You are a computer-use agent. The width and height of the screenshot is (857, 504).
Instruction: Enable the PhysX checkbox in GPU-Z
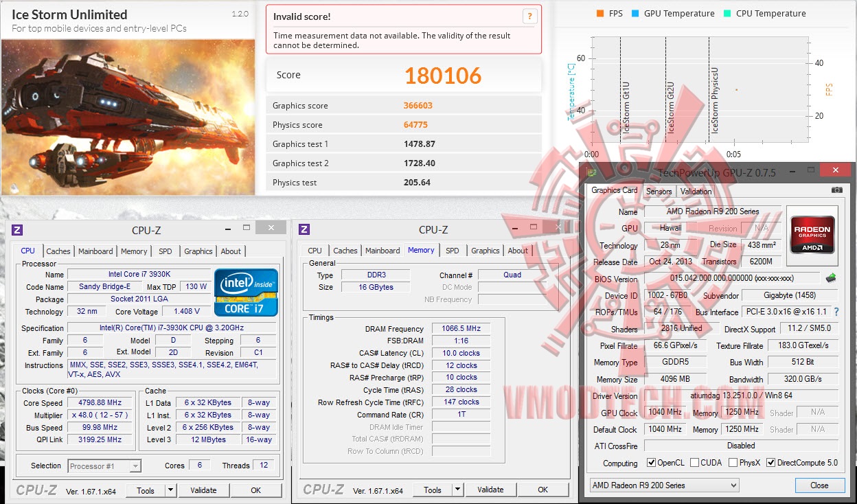(x=733, y=463)
